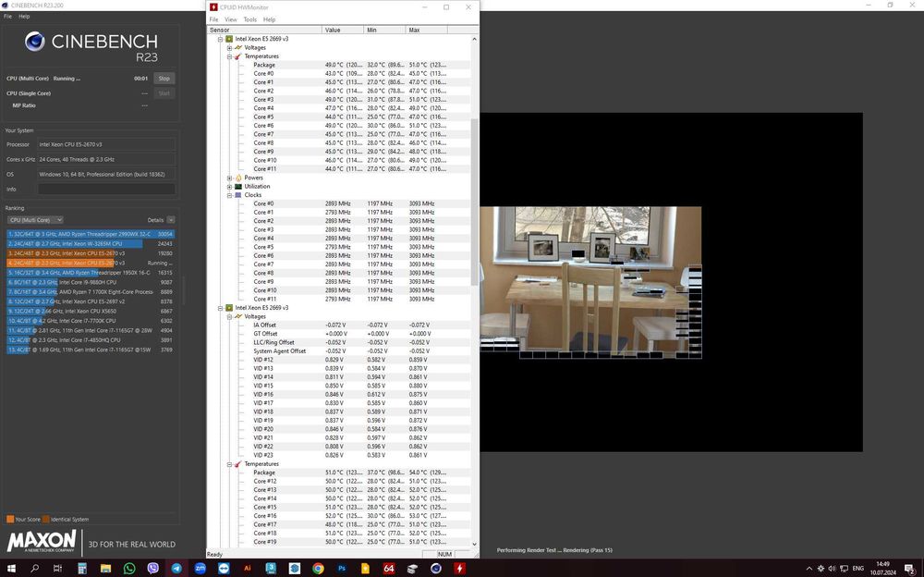Switch to Cinebench taskbar icon
This screenshot has width=924, height=577.
pyautogui.click(x=436, y=569)
